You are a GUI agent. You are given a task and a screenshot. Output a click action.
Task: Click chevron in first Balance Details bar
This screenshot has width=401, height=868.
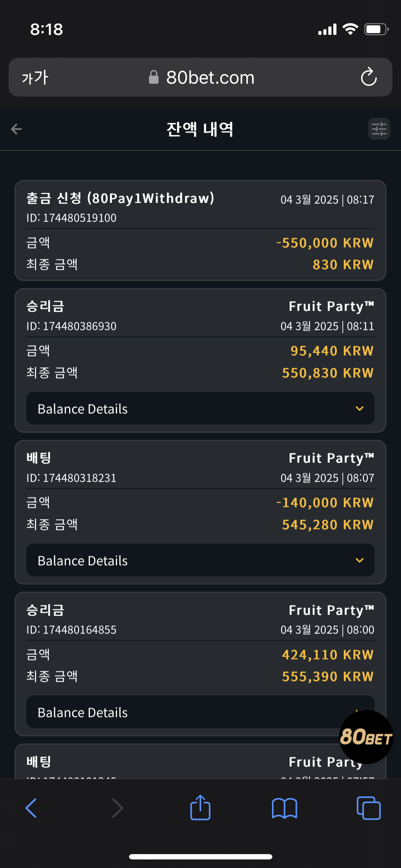pyautogui.click(x=360, y=409)
